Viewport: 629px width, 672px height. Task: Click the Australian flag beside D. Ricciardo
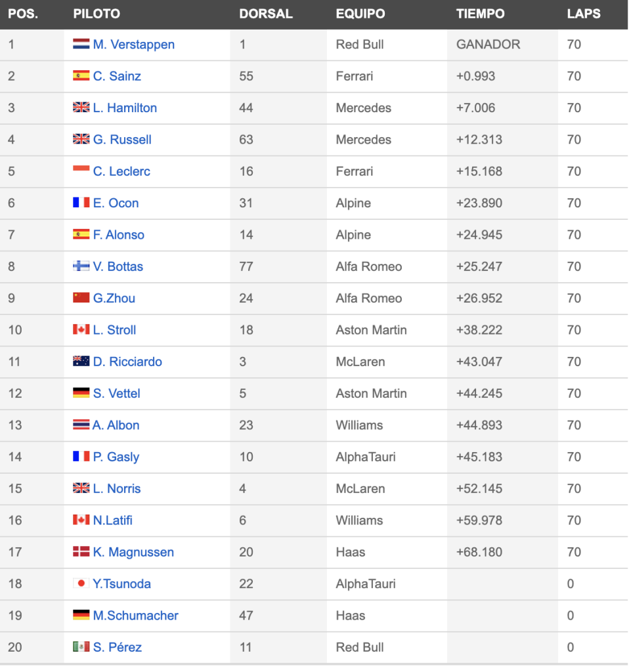tap(81, 361)
